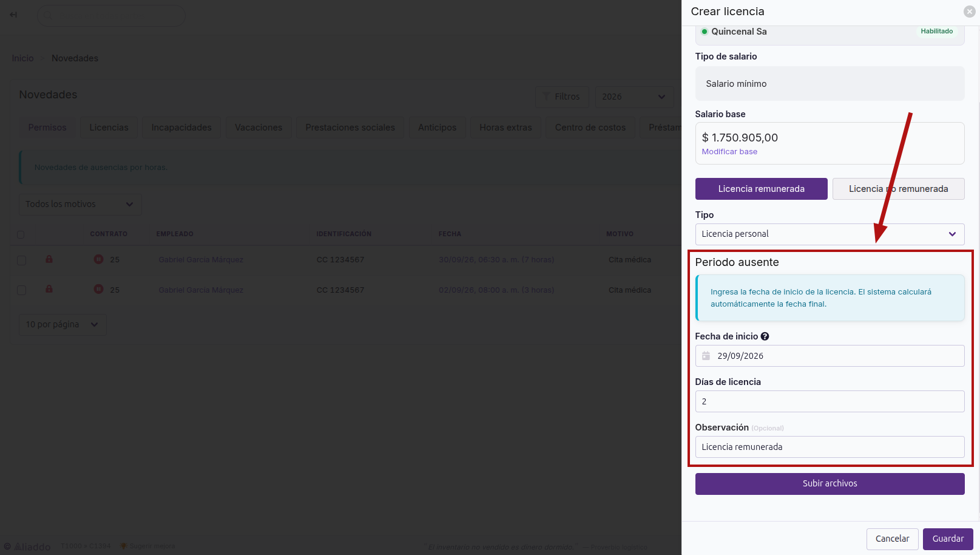This screenshot has width=980, height=555.
Task: Open the Horas extras tab
Action: tap(505, 128)
